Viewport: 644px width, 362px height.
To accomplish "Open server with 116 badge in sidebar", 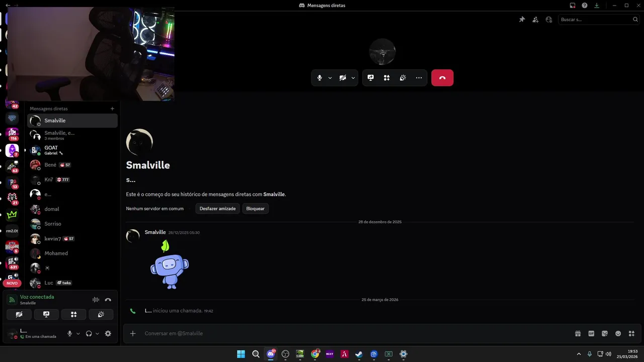I will pyautogui.click(x=12, y=134).
